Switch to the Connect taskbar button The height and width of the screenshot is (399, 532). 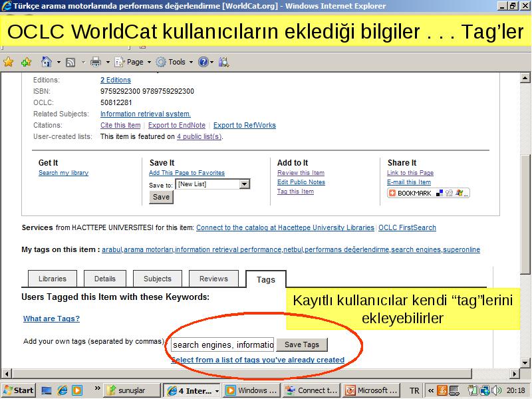[311, 390]
